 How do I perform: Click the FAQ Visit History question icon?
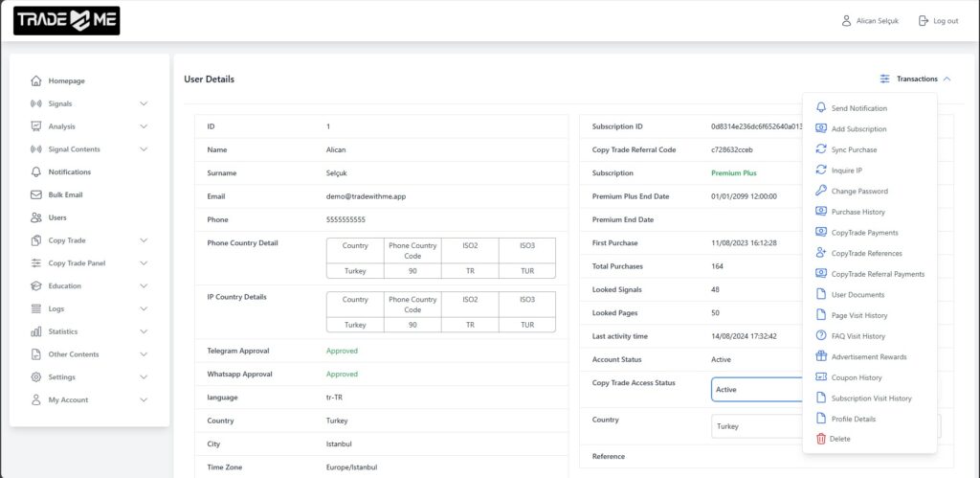[820, 336]
